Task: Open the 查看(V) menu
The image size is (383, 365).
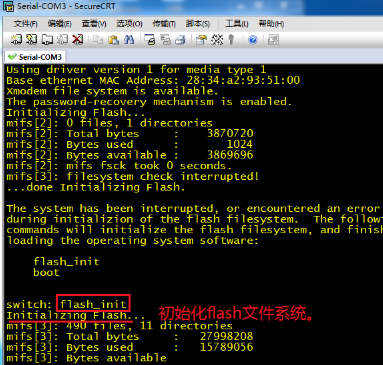Action: pyautogui.click(x=94, y=24)
